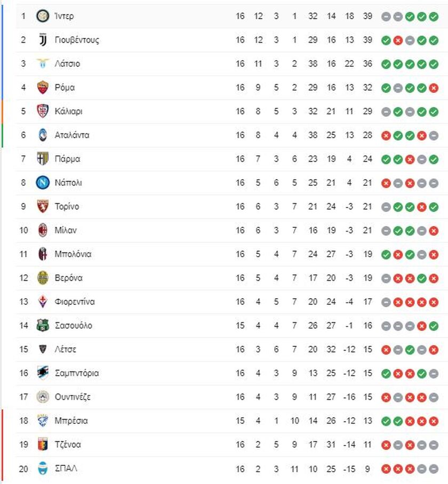Viewport: 448px width, 484px height.
Task: Click Roma's latest red loss indicator
Action: (x=434, y=88)
